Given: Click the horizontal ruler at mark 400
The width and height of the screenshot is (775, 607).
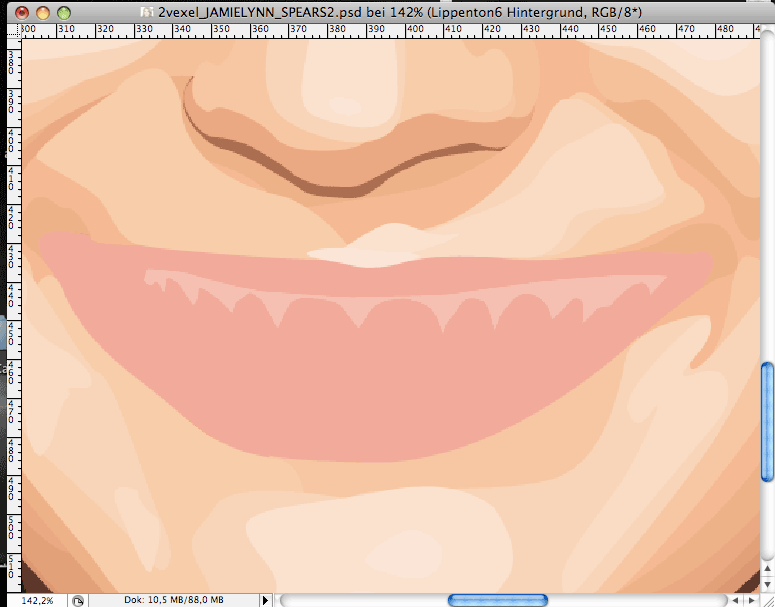Looking at the screenshot, I should pos(415,31).
